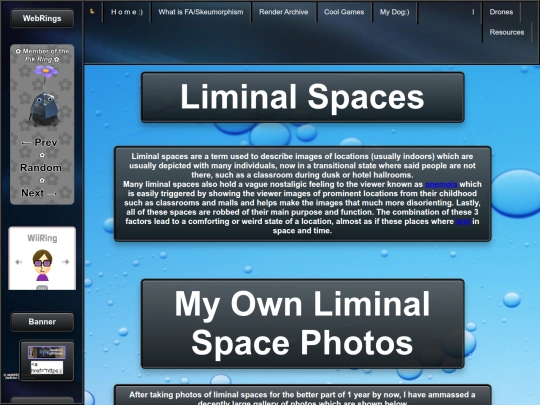
Task: Visit a Random Pik Ring site
Action: pos(41,168)
